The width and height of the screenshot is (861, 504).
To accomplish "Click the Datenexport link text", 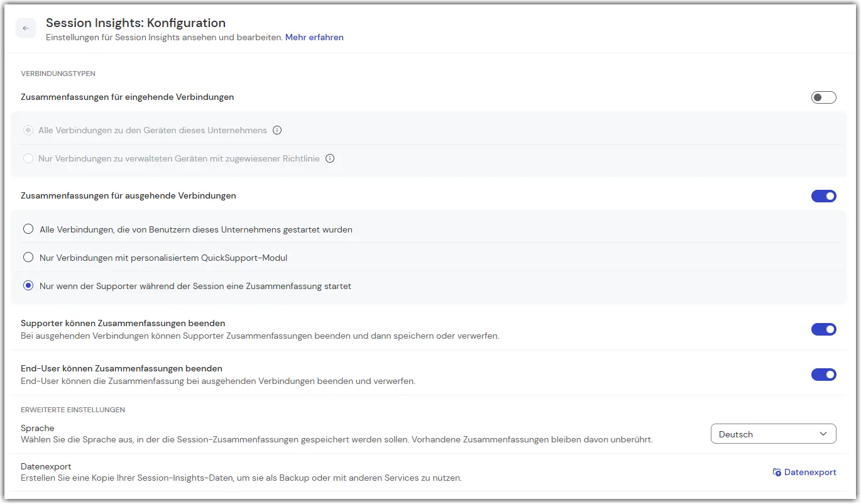I will (810, 473).
